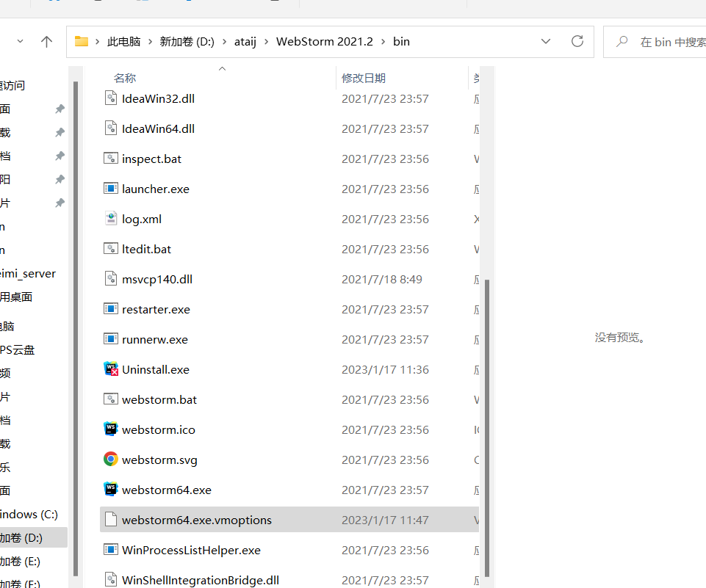Viewport: 706px width, 588px height.
Task: Select the file name webstorm64.exe
Action: point(167,490)
